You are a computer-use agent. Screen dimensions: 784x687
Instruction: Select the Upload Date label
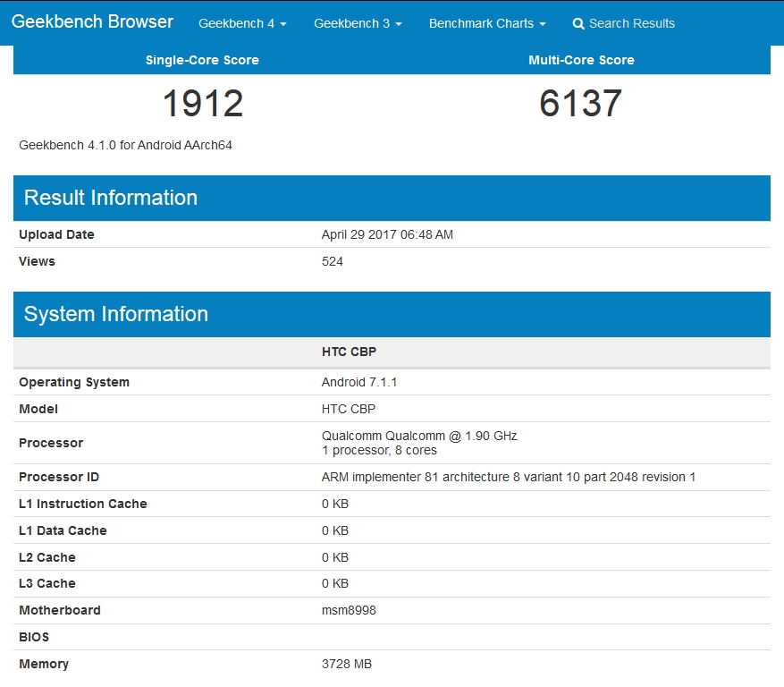(56, 234)
